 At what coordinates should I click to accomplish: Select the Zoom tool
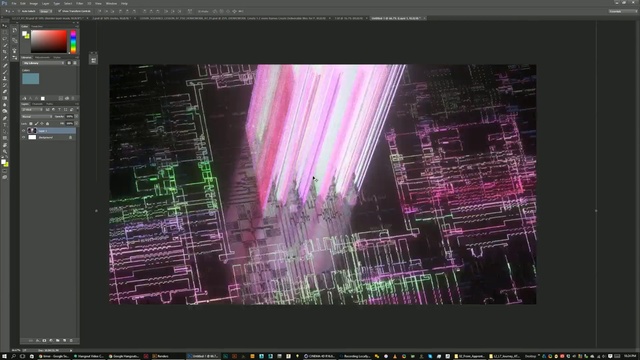click(x=5, y=151)
